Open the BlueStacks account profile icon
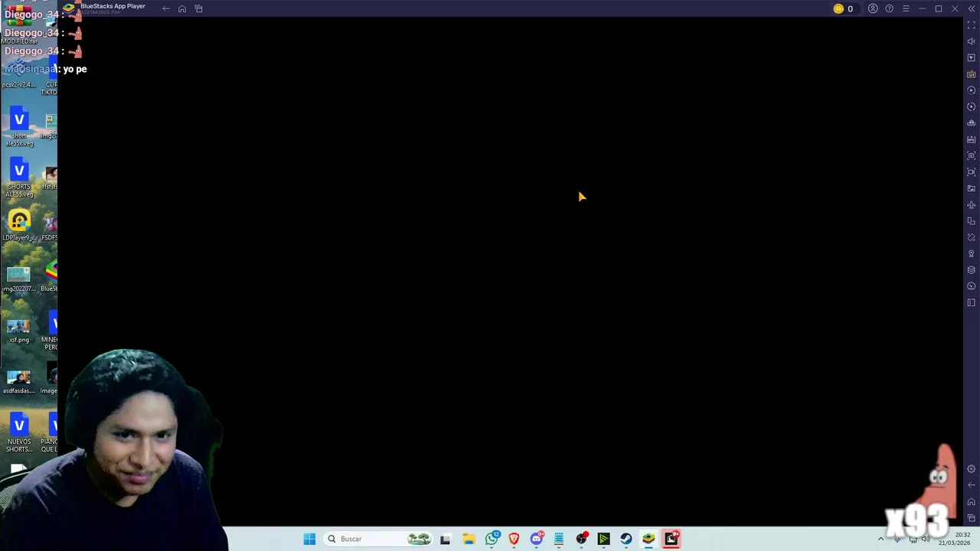980x551 pixels. (873, 8)
